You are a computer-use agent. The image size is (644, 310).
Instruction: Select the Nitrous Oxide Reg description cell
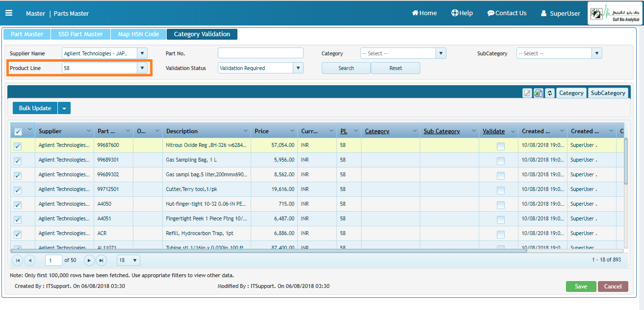(206, 145)
